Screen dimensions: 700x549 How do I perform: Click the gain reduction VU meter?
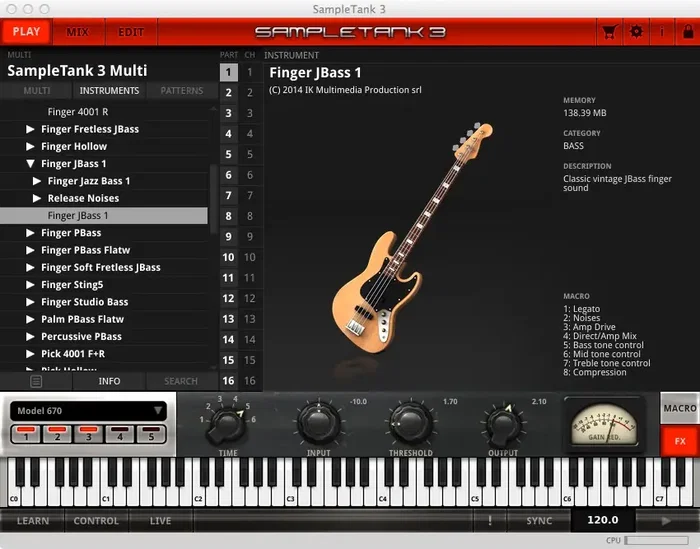(x=604, y=426)
